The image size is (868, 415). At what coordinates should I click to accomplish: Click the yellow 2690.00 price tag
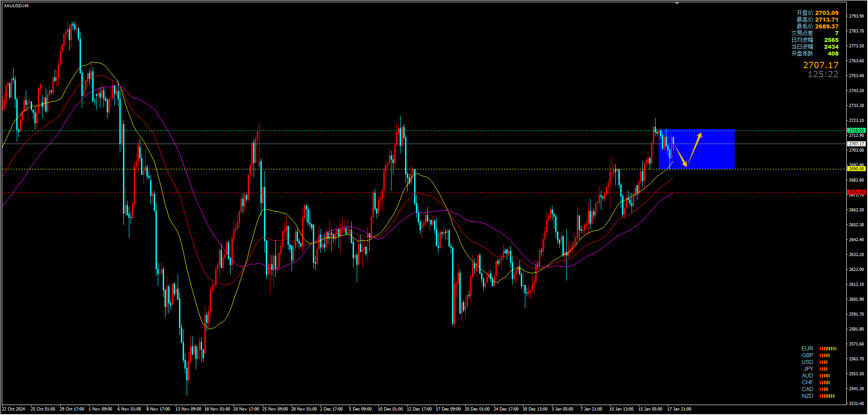pyautogui.click(x=856, y=169)
